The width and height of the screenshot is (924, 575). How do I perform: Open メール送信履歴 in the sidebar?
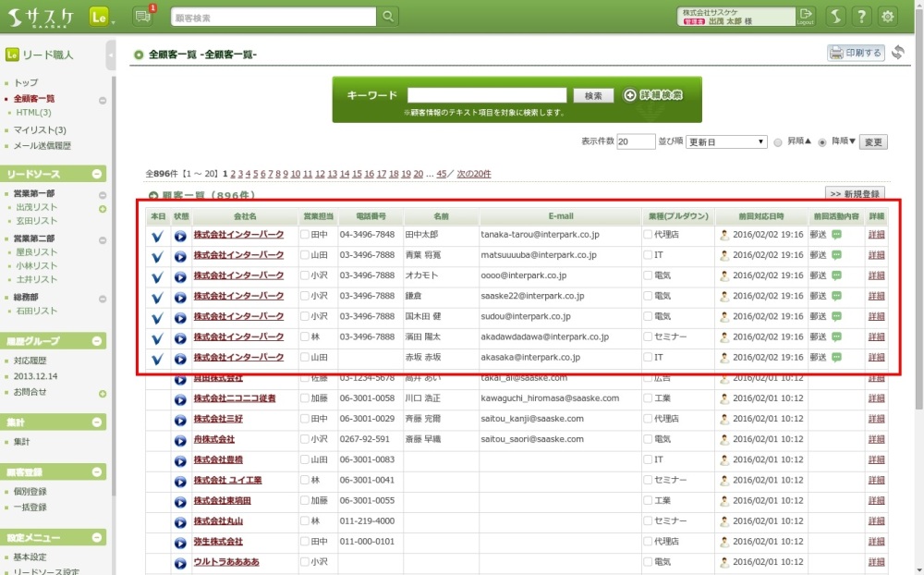pos(43,146)
